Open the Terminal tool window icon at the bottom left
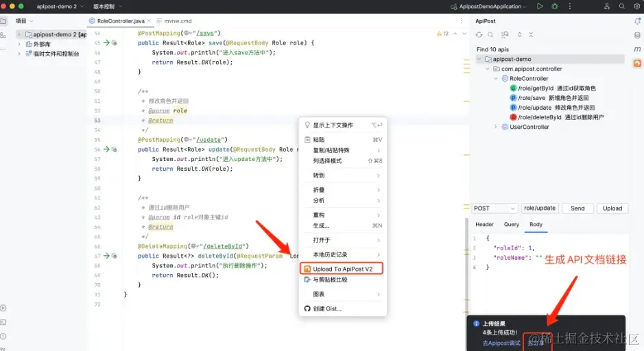 pos(3,322)
